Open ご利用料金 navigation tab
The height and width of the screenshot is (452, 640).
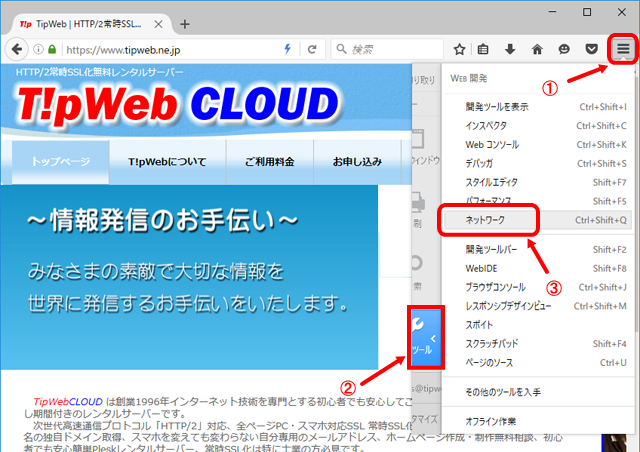269,162
